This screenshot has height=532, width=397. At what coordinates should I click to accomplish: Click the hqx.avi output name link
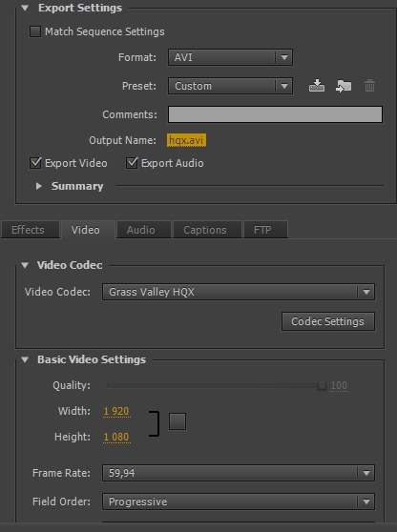pyautogui.click(x=186, y=140)
